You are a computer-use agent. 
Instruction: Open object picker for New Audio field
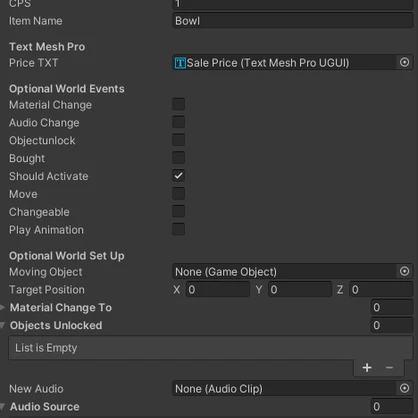[404, 388]
